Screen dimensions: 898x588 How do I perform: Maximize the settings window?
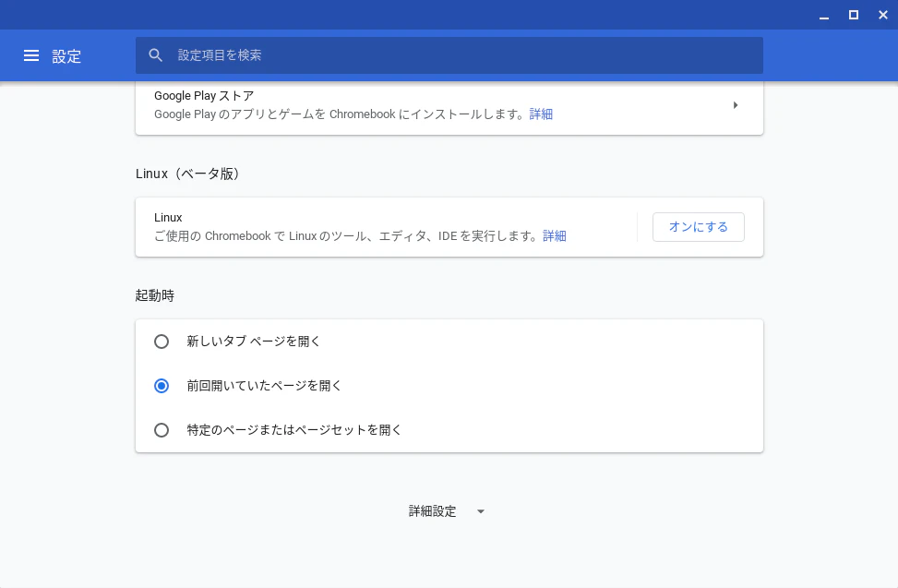(854, 15)
